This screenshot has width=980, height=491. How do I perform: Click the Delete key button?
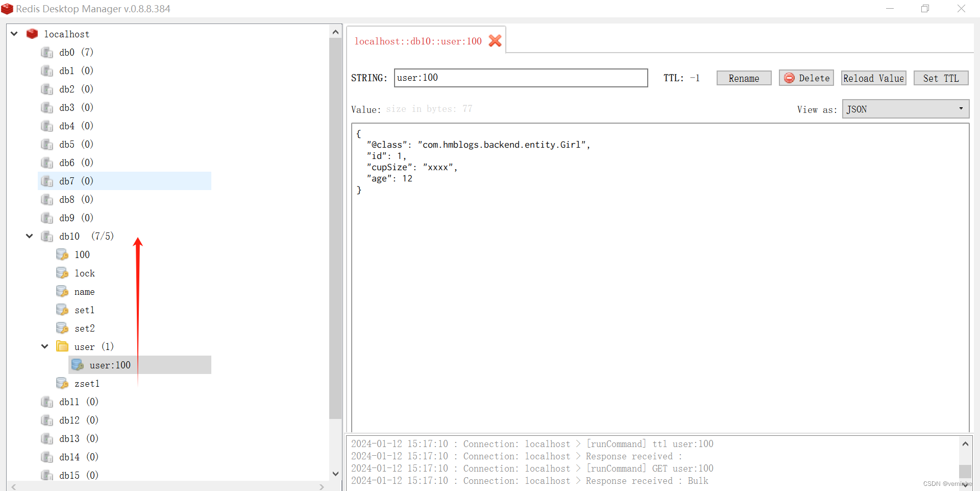coord(806,78)
